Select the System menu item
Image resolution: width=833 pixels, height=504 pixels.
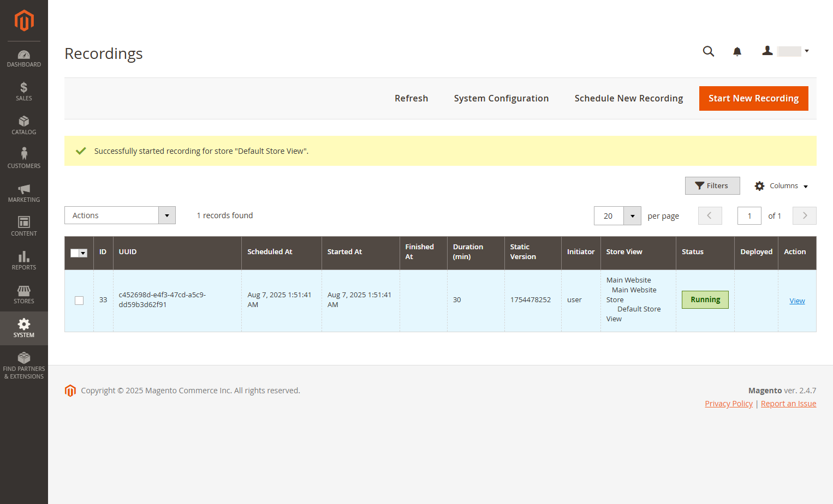[23, 328]
